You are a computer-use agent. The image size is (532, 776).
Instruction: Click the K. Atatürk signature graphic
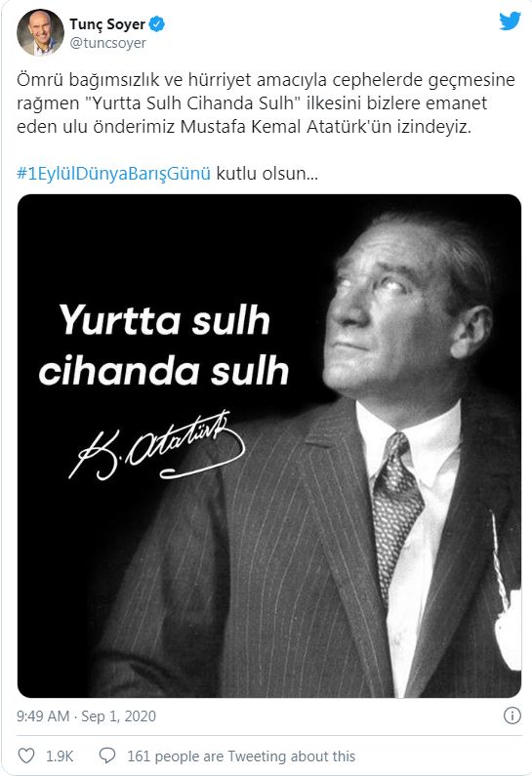click(x=156, y=445)
